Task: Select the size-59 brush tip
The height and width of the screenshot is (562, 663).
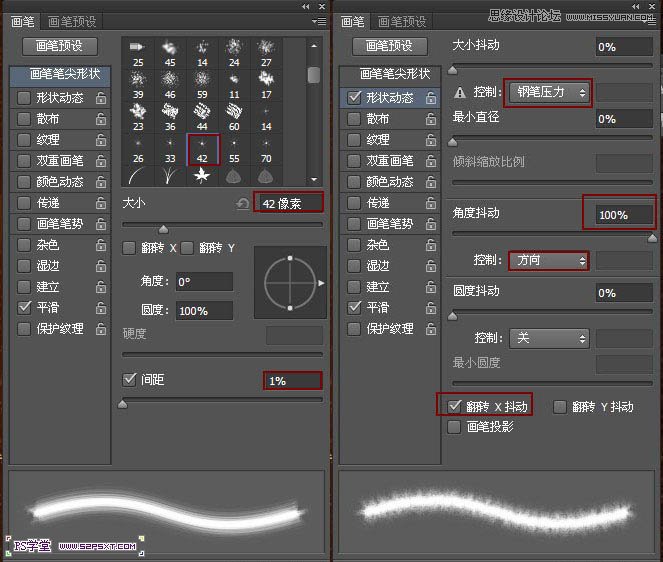Action: pos(202,85)
